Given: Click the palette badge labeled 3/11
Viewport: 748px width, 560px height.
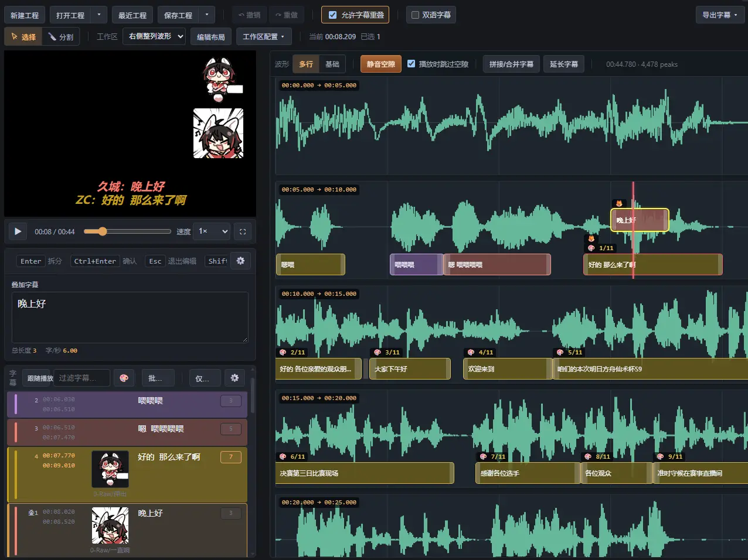Looking at the screenshot, I should 387,352.
